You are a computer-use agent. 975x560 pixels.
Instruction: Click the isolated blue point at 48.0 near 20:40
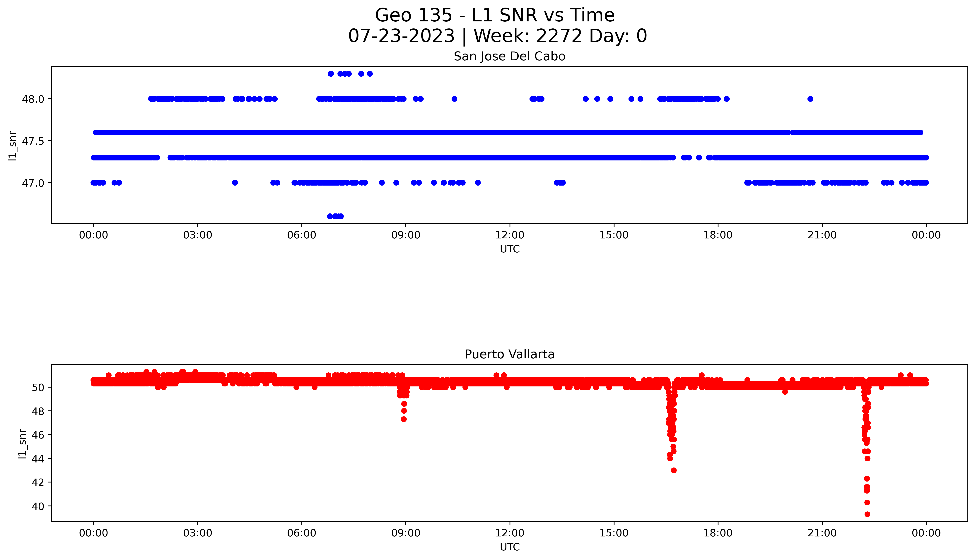tap(810, 99)
